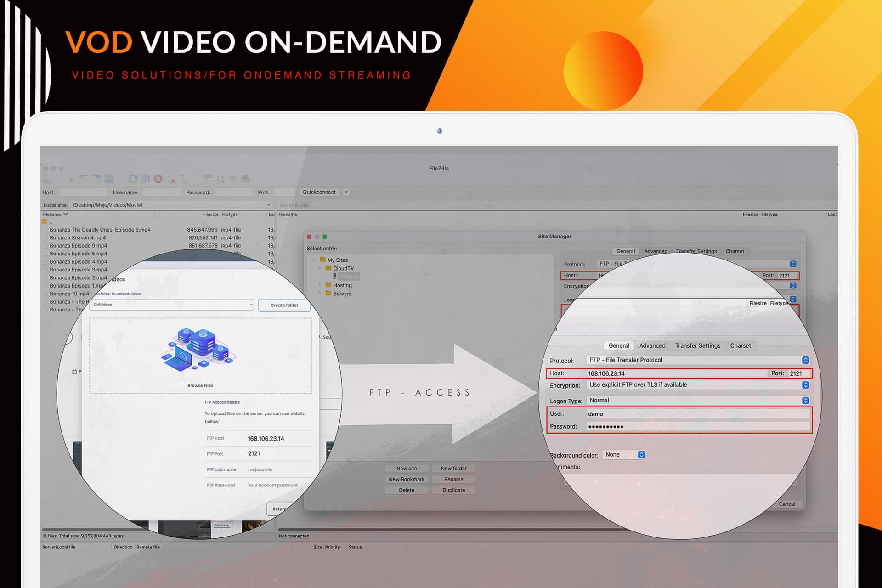Click the CloudTV folder icon
This screenshot has height=588, width=882.
pos(328,268)
